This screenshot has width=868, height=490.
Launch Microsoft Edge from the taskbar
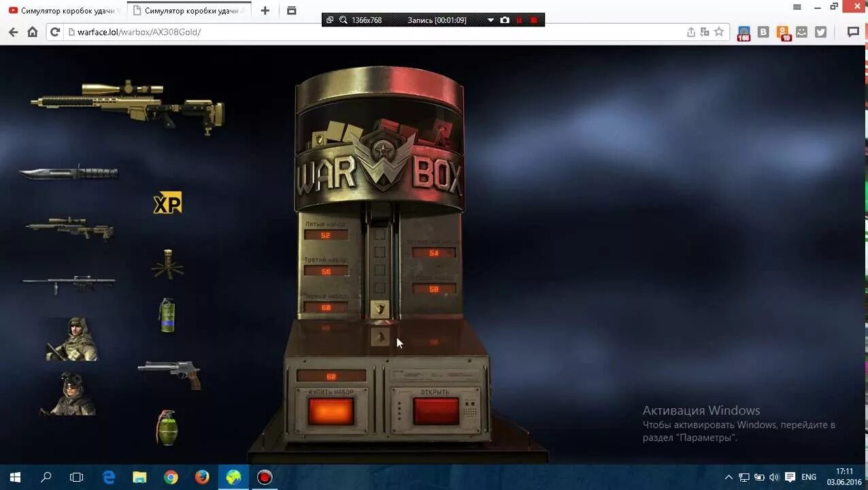109,477
